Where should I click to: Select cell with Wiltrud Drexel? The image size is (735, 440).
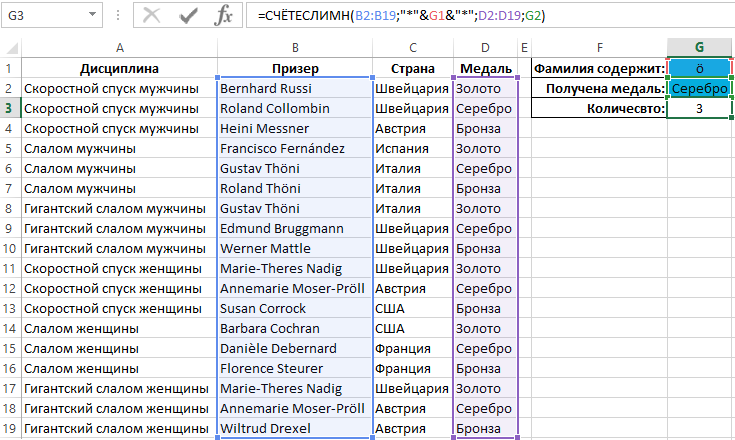[295, 428]
